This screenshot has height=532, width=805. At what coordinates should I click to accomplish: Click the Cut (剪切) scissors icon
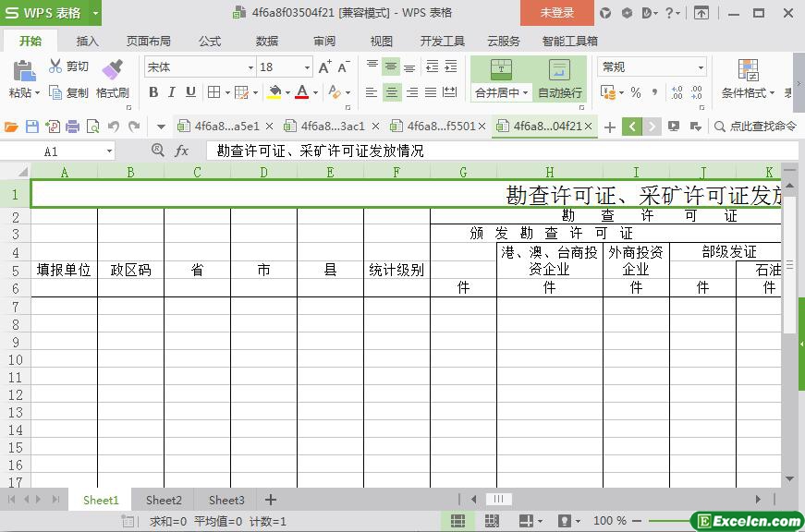point(55,66)
